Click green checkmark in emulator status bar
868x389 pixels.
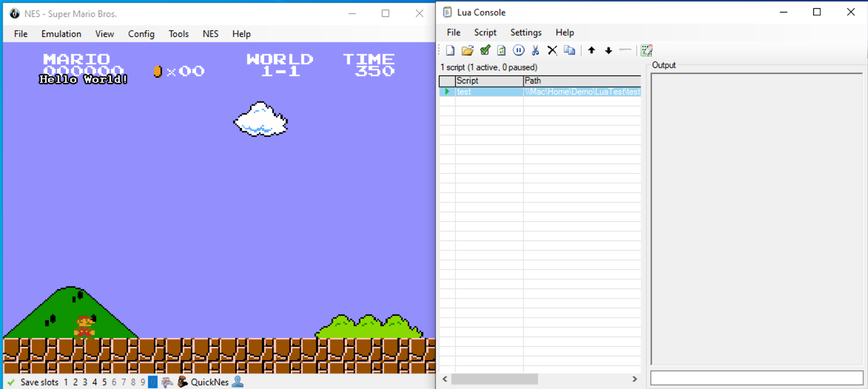pos(11,382)
